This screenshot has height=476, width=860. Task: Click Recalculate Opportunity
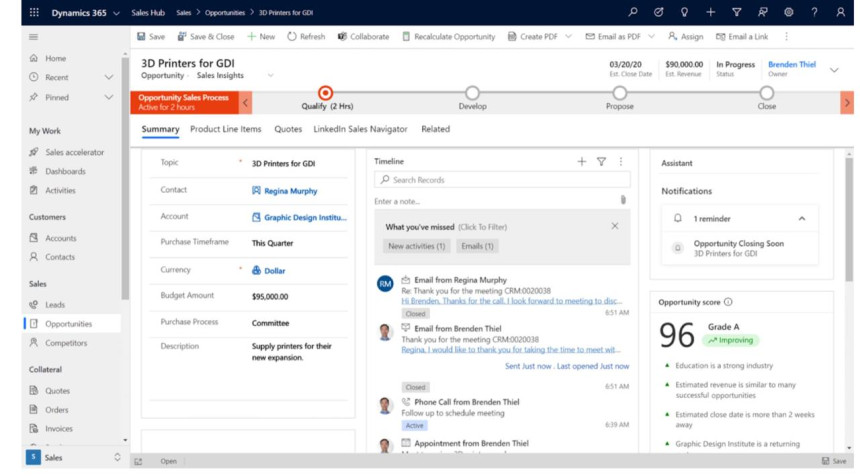[x=448, y=37]
